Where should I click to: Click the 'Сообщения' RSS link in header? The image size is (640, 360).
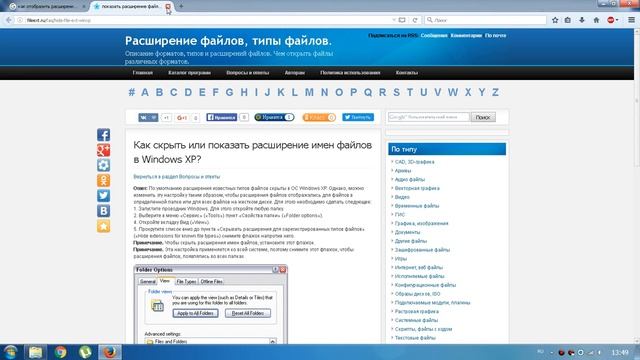tap(434, 36)
